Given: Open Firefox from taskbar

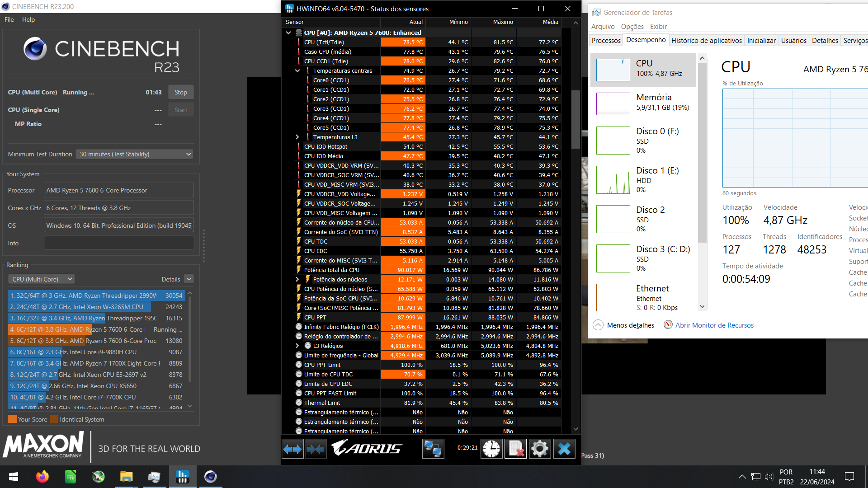Looking at the screenshot, I should 42,477.
